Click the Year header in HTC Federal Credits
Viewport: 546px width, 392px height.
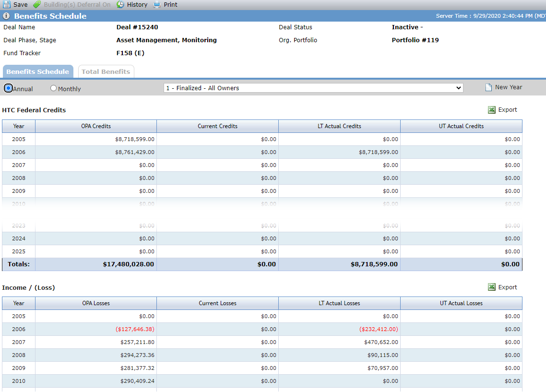point(18,126)
